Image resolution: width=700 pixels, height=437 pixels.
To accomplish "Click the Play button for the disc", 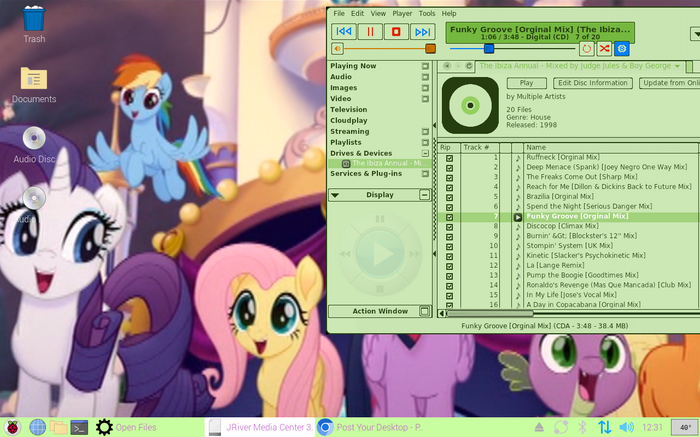I will coord(526,83).
